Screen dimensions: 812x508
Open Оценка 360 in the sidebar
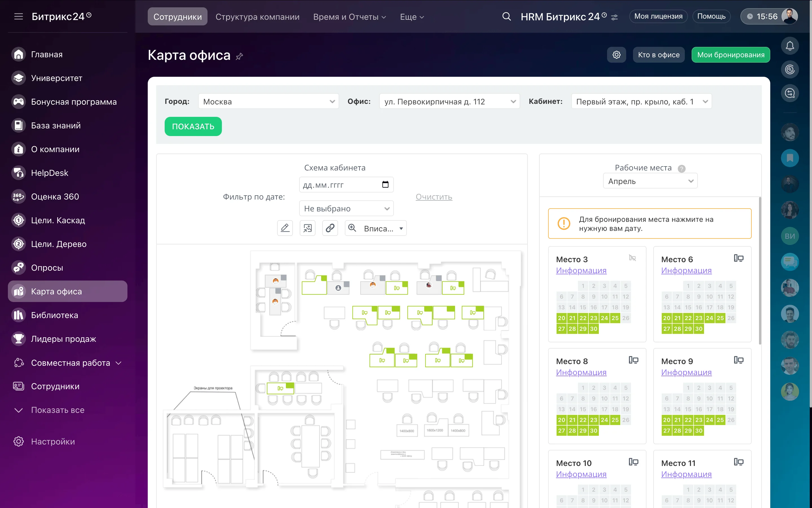pyautogui.click(x=67, y=196)
